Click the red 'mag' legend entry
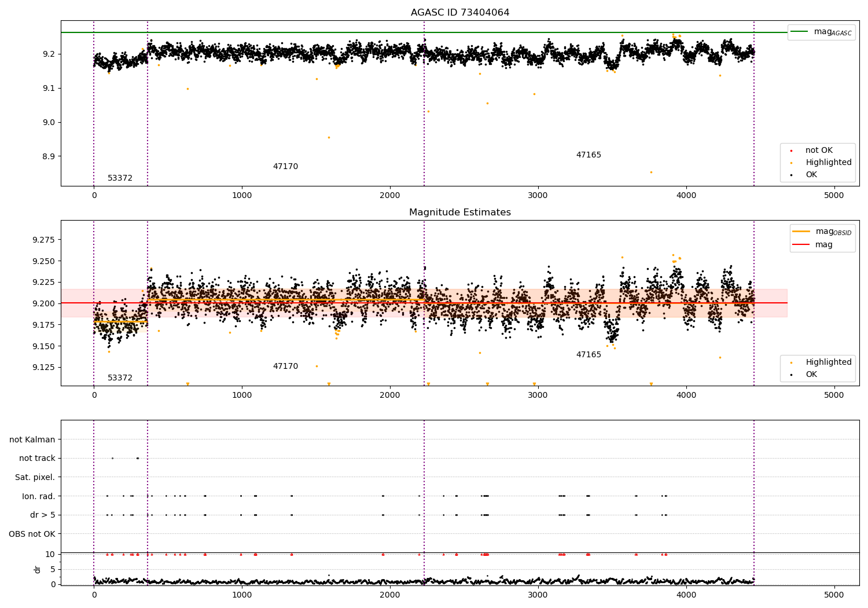Screen dimensions: 868x608 (812, 245)
